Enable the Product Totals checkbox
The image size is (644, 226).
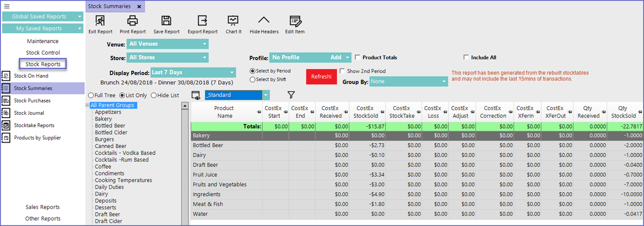(358, 57)
